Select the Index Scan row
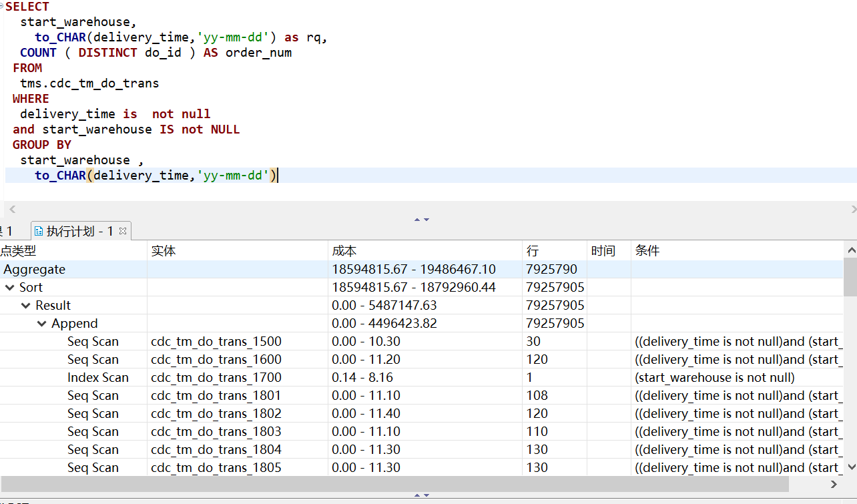 click(x=97, y=378)
